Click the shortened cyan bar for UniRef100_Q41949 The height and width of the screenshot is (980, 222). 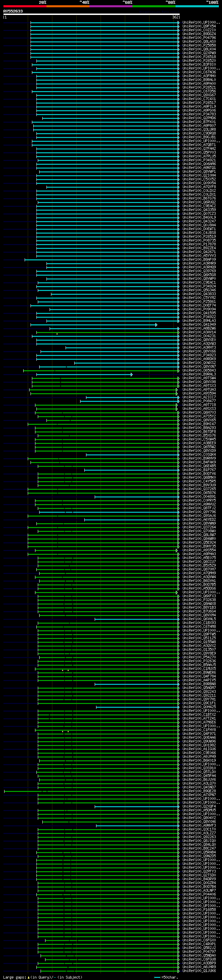pos(94,325)
